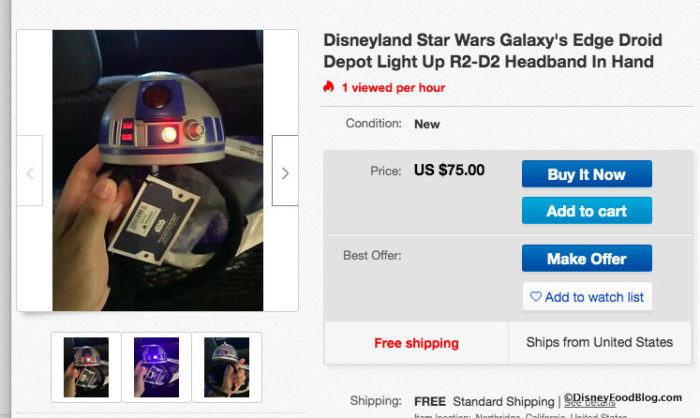The width and height of the screenshot is (700, 418).
Task: Advance to the next product photo arrow
Action: [285, 171]
